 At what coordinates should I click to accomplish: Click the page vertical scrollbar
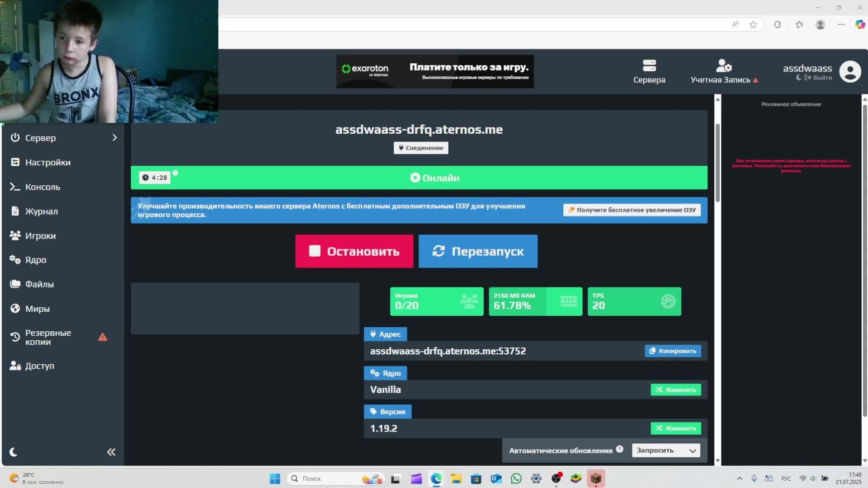(x=717, y=163)
